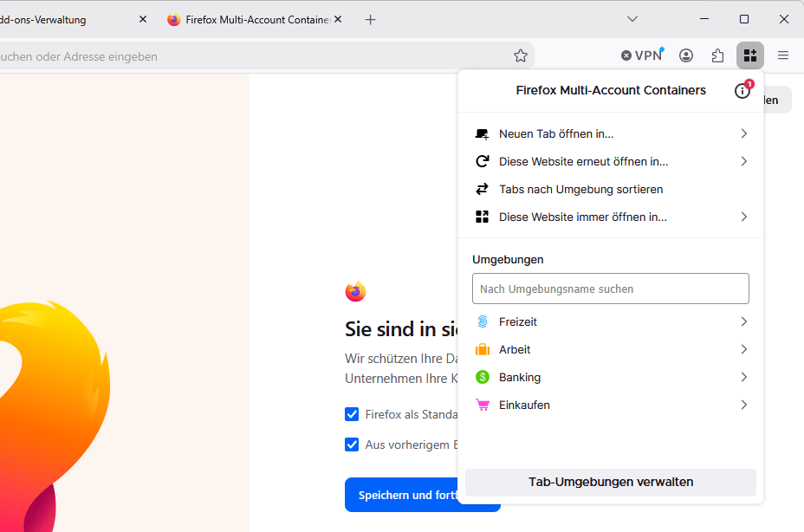804x532 pixels.
Task: Expand the Freizeit container chevron
Action: click(744, 321)
